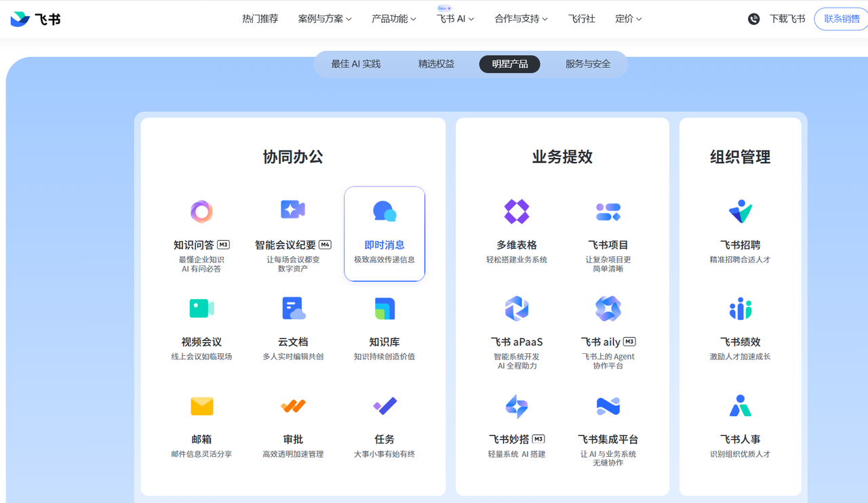Click the text "大事小事有始有终"
The image size is (868, 503).
coord(384,454)
